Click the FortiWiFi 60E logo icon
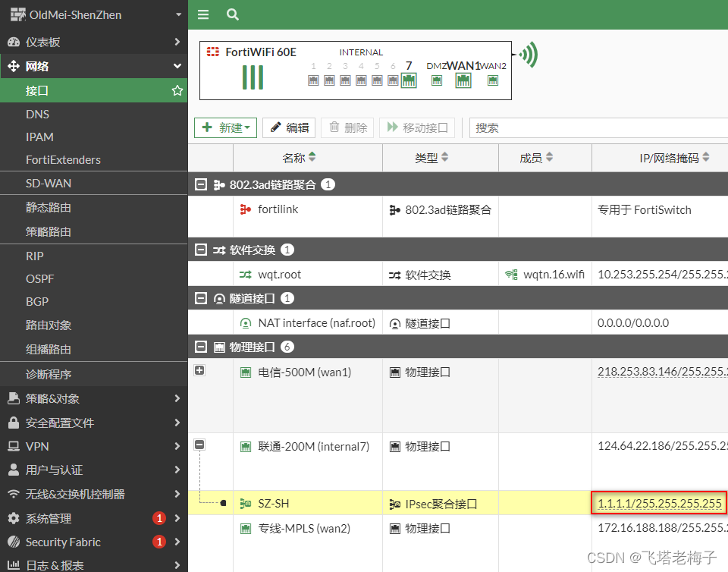 [x=213, y=52]
